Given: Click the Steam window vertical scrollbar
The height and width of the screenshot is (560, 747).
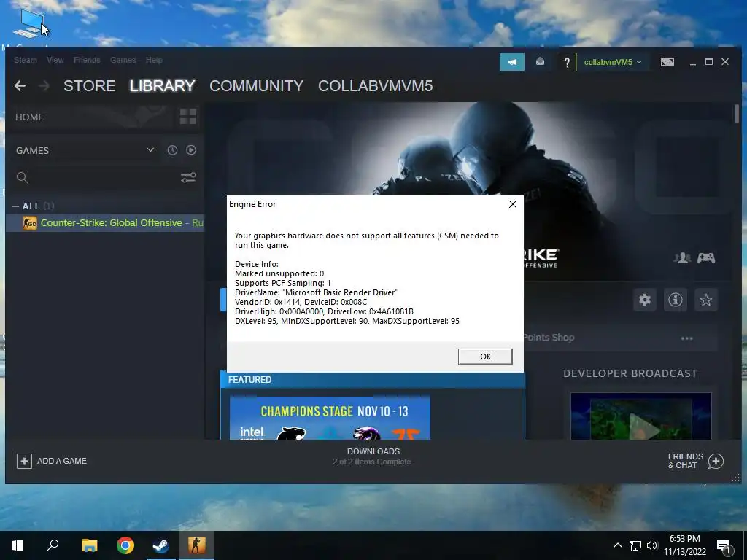Looking at the screenshot, I should [x=737, y=114].
